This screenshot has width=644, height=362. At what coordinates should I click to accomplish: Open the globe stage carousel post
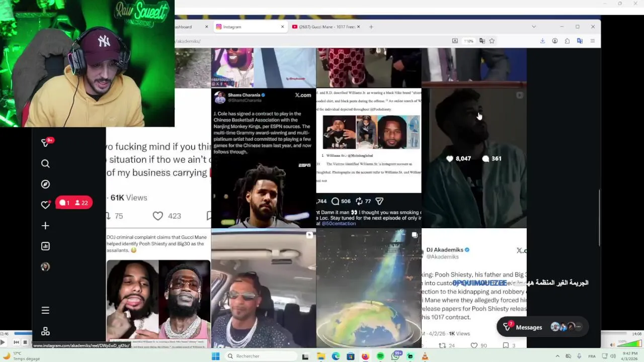pyautogui.click(x=369, y=288)
